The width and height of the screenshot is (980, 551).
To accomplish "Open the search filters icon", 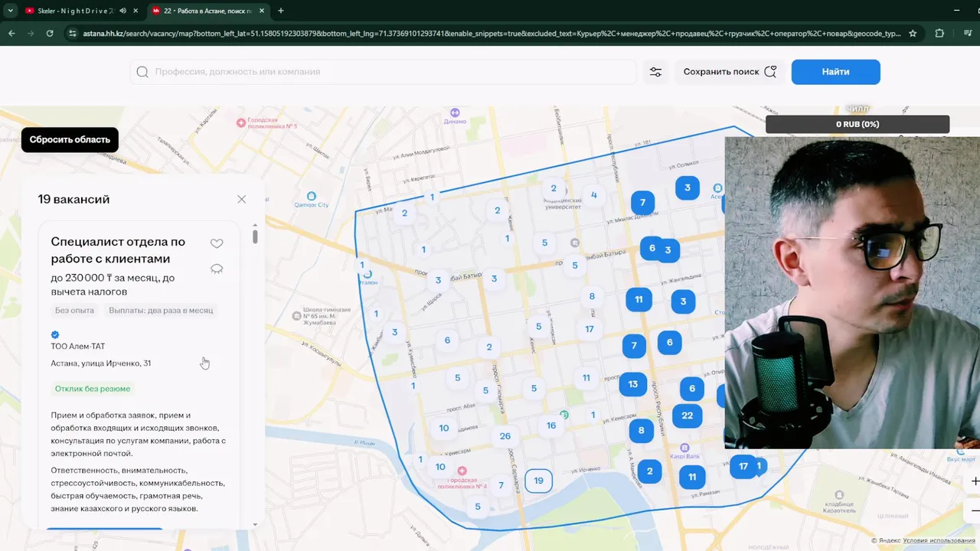I will [655, 72].
